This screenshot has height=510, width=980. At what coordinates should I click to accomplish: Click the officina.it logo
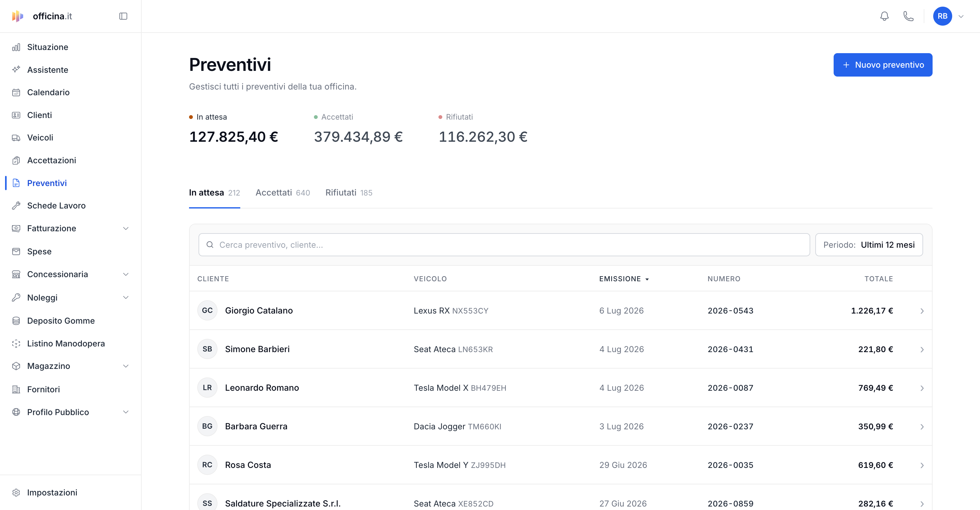[x=42, y=16]
